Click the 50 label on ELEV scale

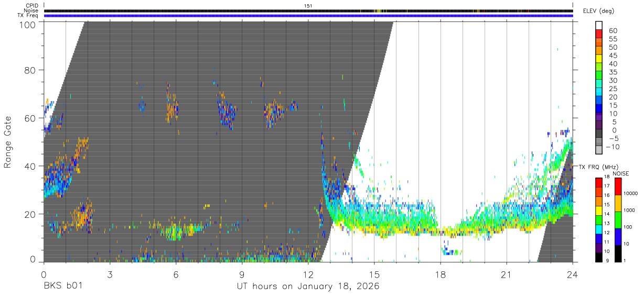pos(613,47)
